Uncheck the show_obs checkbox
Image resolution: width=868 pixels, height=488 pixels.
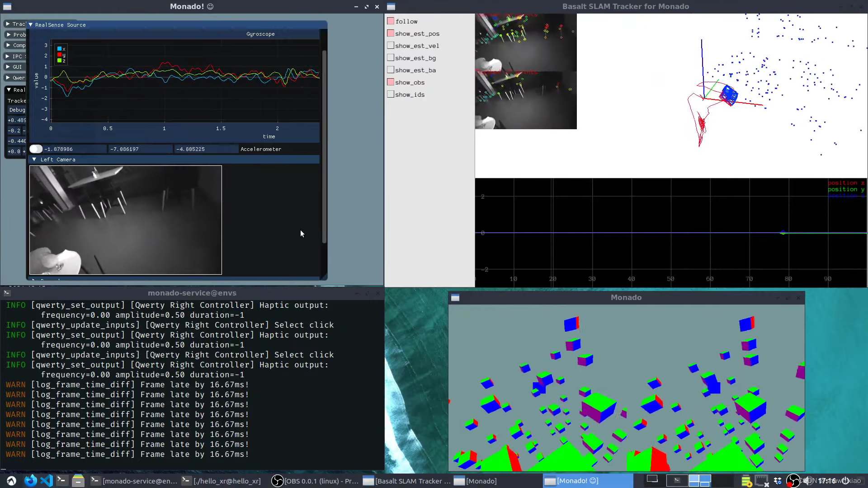(391, 82)
